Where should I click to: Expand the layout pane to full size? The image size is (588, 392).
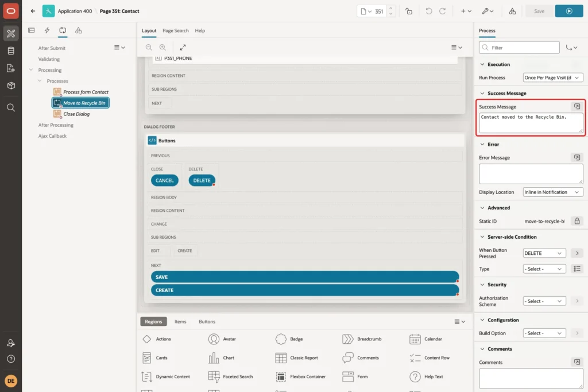[x=183, y=47]
